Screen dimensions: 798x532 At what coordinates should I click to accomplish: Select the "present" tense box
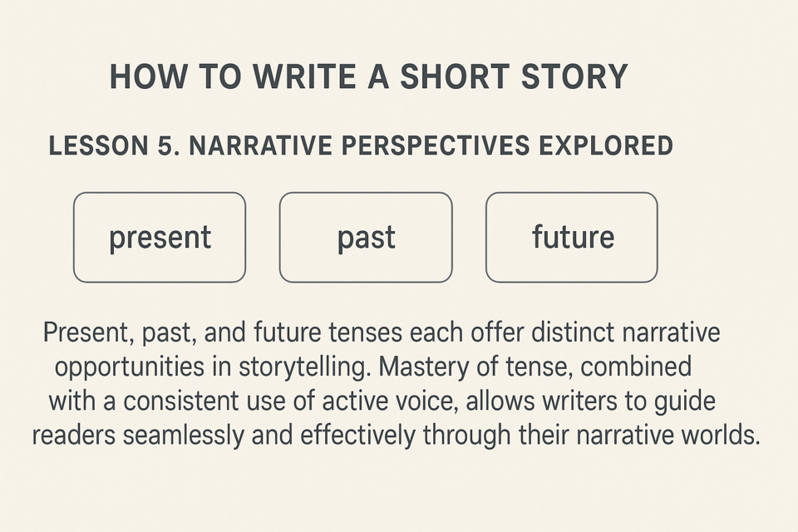coord(160,237)
